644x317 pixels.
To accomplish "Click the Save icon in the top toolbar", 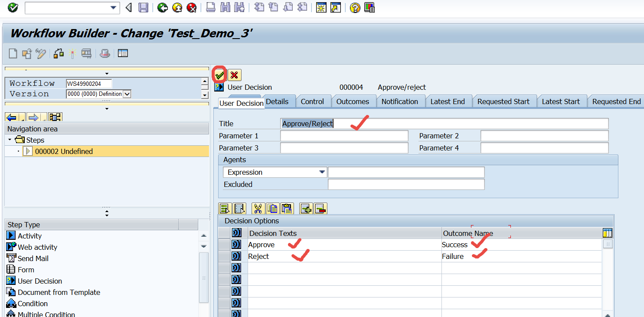I will coord(143,7).
